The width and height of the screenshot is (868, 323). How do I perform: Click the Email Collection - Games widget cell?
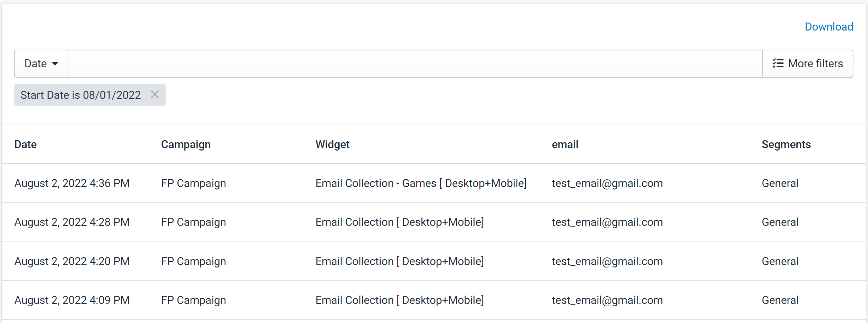421,183
